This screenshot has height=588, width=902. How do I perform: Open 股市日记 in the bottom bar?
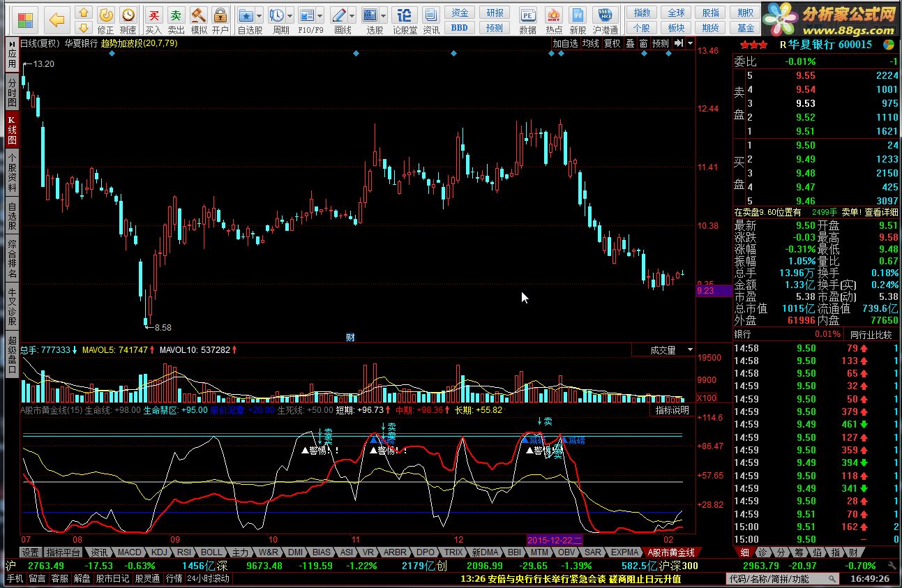[x=112, y=579]
